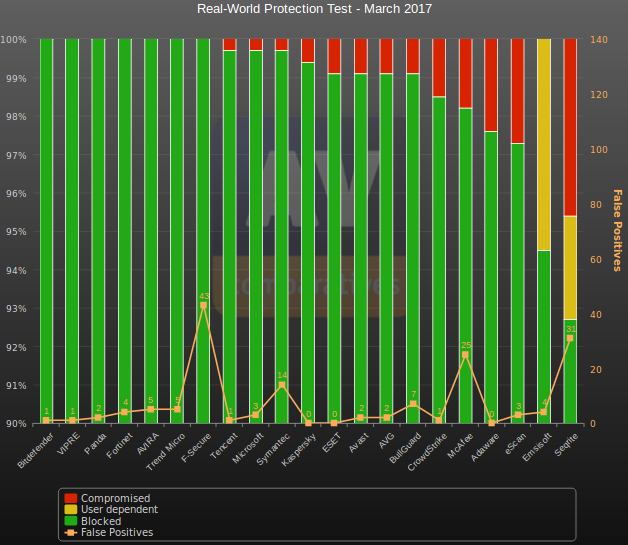
Task: Click the Microsoft axis label
Action: click(248, 448)
